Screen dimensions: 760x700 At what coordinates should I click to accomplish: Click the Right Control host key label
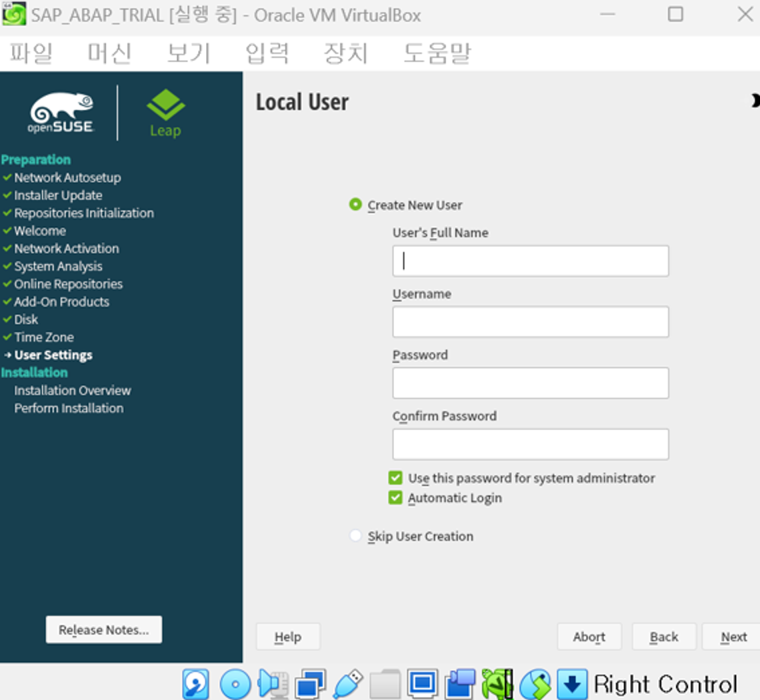pyautogui.click(x=665, y=684)
